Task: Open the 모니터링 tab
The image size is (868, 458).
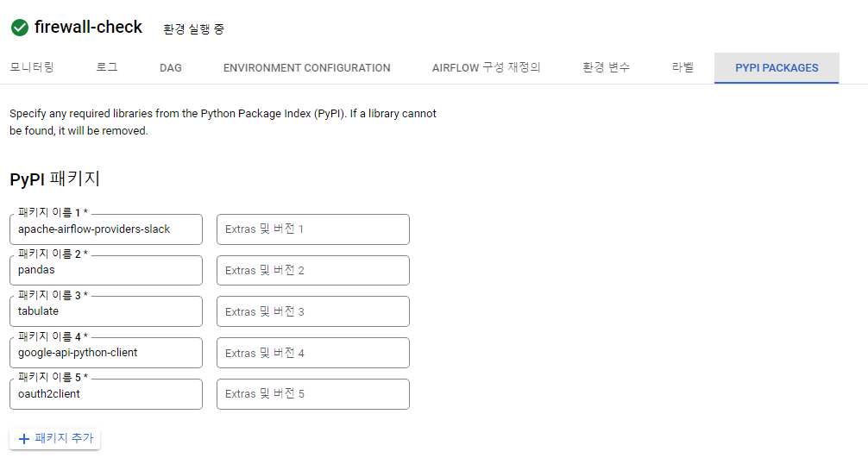Action: click(32, 67)
